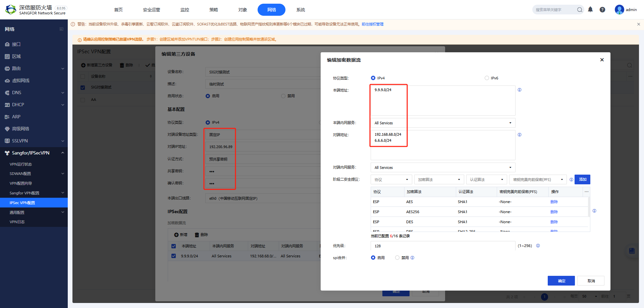Click 取消 in 编辑加密数据流 dialog
The width and height of the screenshot is (644, 308).
(591, 281)
